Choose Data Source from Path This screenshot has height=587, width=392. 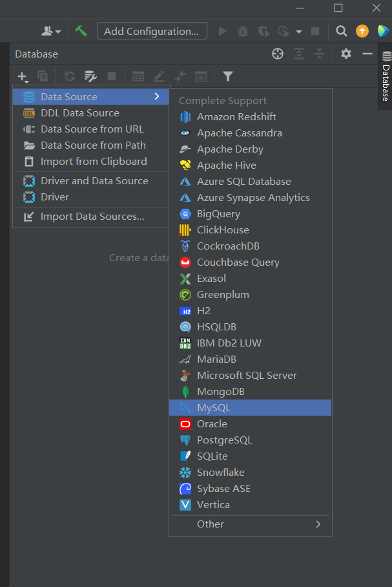click(x=91, y=145)
